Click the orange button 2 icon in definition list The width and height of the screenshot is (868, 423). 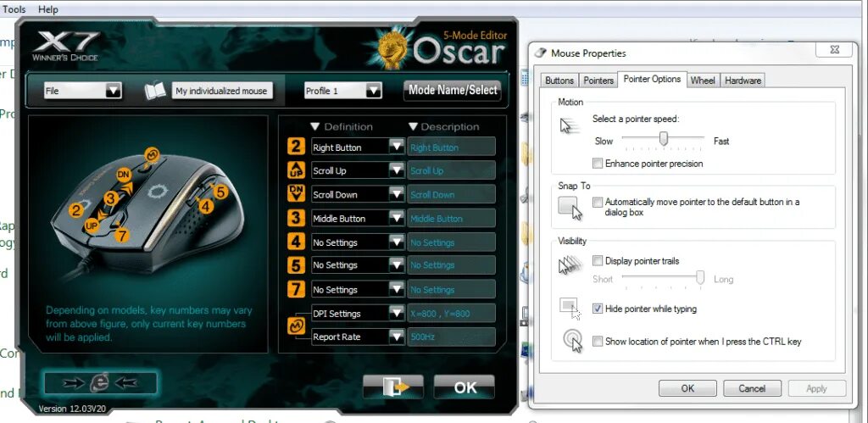(296, 147)
